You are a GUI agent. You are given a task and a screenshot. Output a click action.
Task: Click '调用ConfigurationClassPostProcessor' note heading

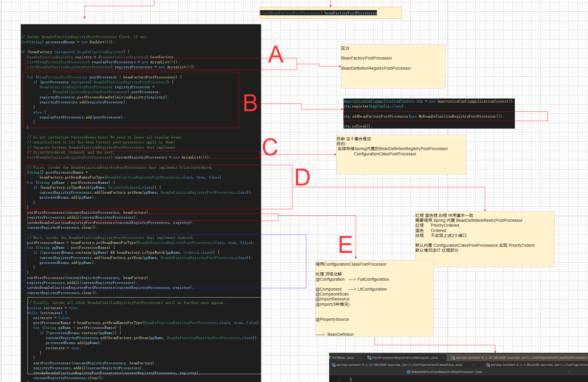(x=351, y=264)
